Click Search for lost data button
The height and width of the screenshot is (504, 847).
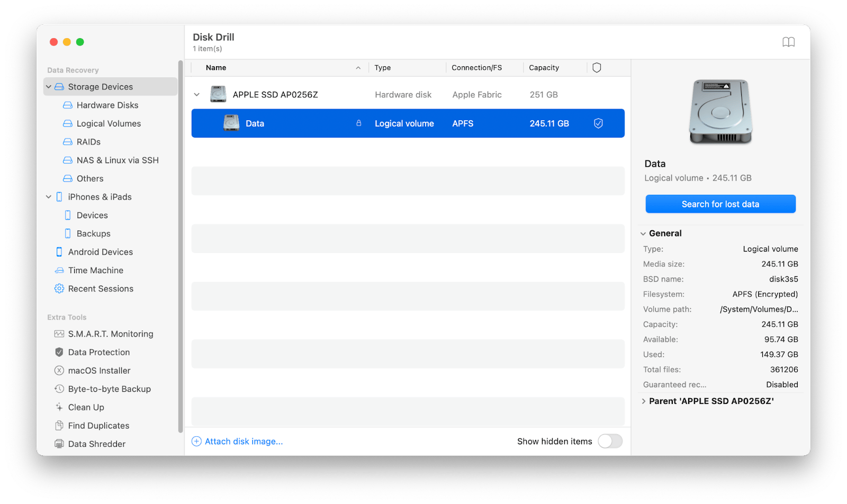[720, 204]
